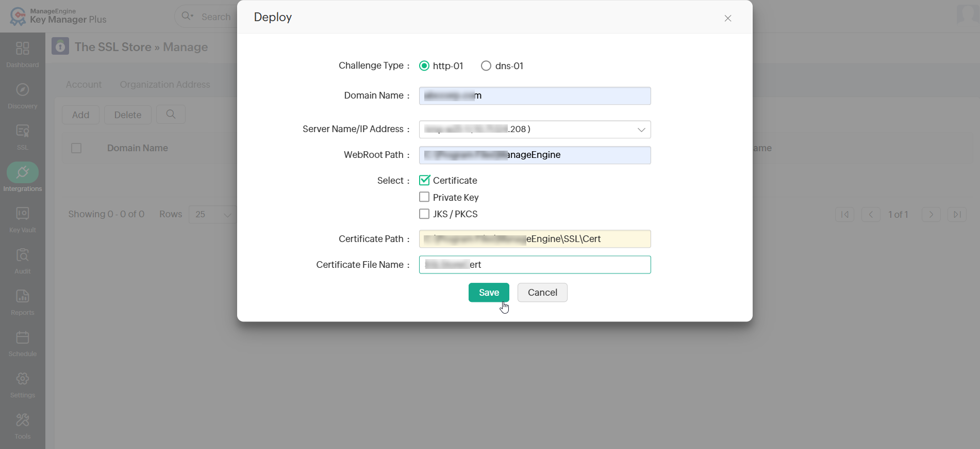The width and height of the screenshot is (980, 449).
Task: Close the Deploy dialog
Action: click(x=728, y=18)
